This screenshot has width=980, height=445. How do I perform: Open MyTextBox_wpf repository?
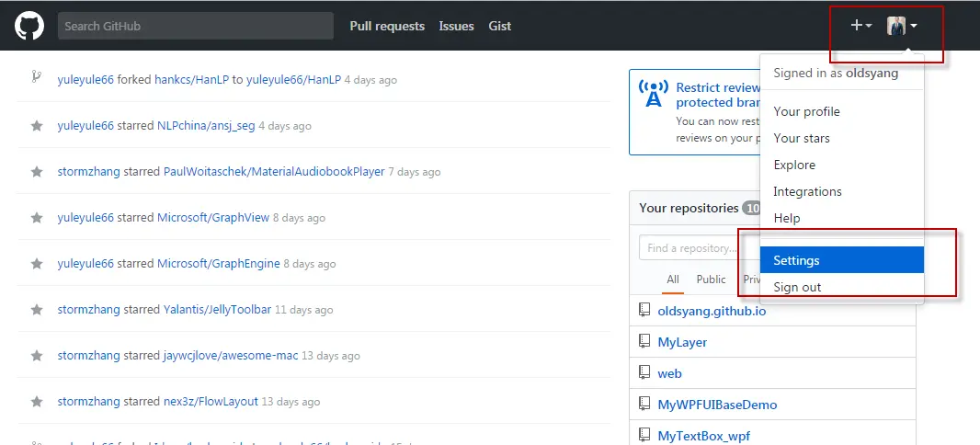coord(704,436)
